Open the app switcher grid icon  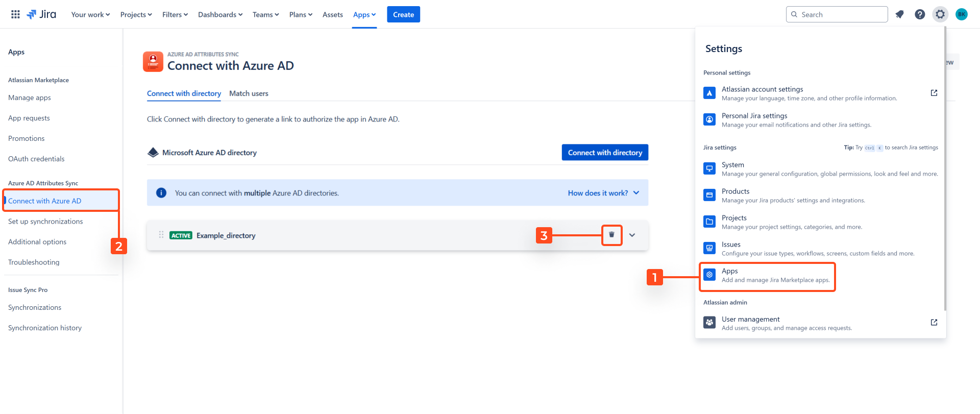[15, 14]
